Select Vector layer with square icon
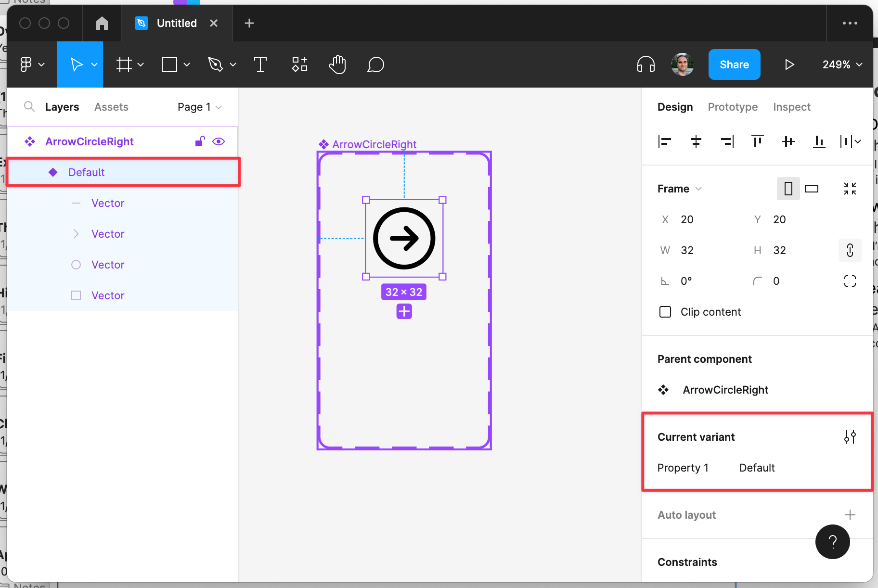878x588 pixels. 122,295
